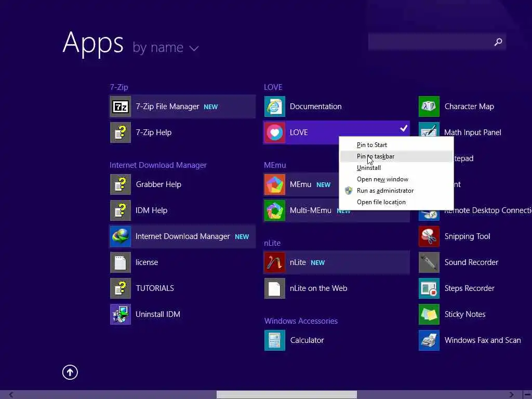The height and width of the screenshot is (399, 532).
Task: Click the 'Calculator' text label
Action: pyautogui.click(x=307, y=340)
